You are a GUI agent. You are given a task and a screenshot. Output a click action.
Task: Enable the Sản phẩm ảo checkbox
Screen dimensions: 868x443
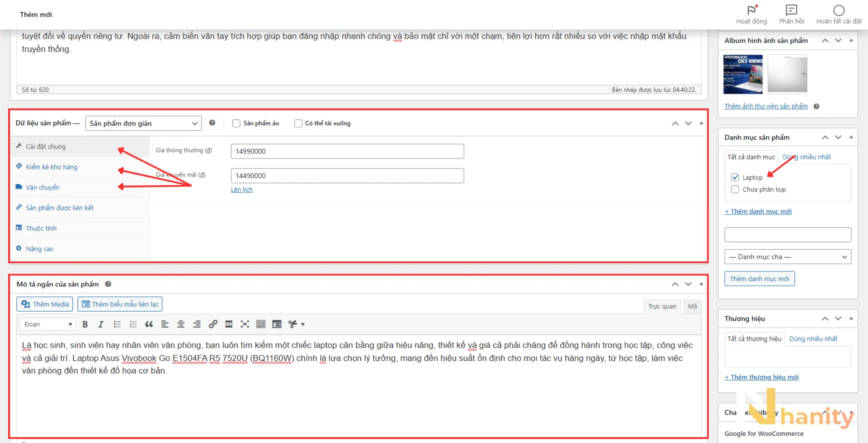coord(236,123)
